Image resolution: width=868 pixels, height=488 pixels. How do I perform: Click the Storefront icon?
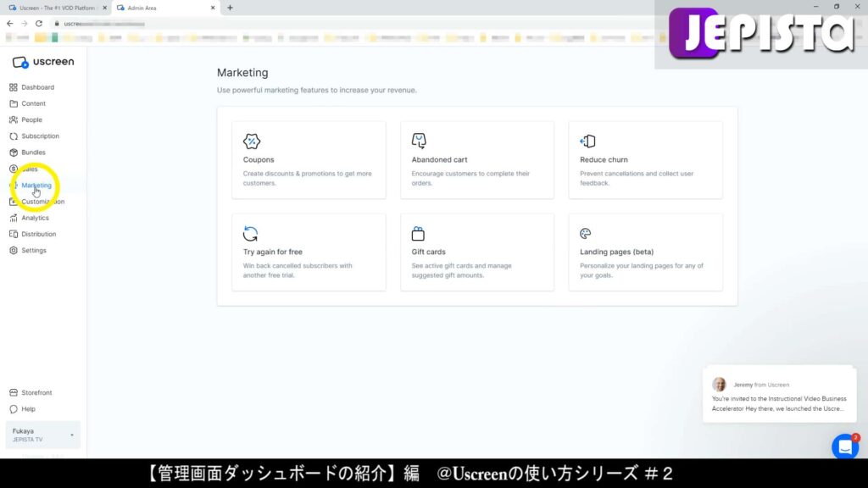(x=14, y=393)
